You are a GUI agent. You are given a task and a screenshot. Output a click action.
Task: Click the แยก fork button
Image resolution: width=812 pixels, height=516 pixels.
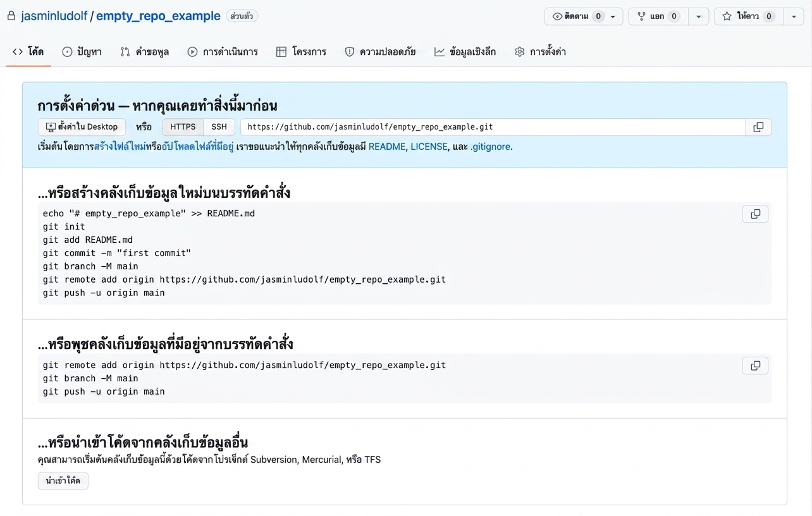point(658,16)
